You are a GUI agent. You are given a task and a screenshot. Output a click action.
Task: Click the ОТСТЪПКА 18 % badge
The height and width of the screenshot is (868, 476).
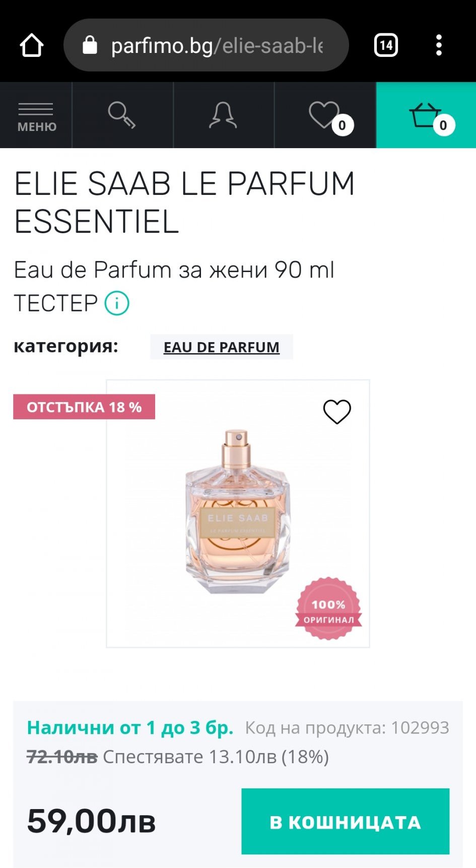coord(84,407)
